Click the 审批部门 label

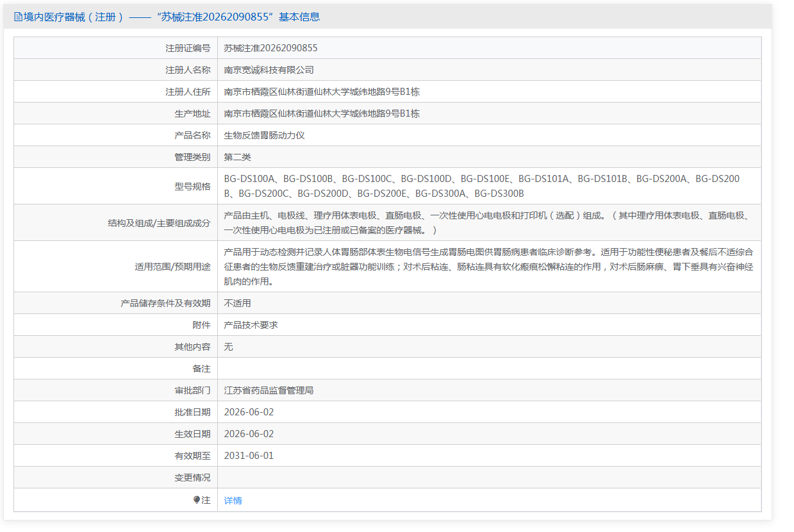pyautogui.click(x=192, y=390)
